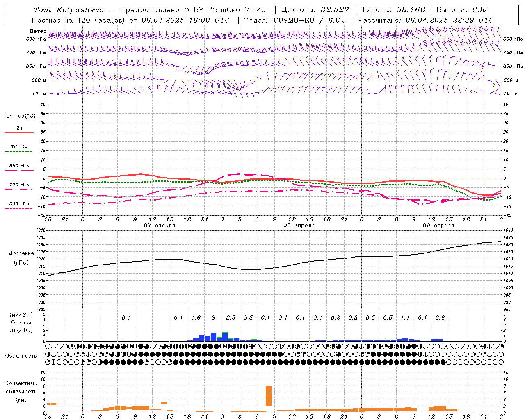
Task: Click the '08 апреля' date label
Action: [x=299, y=226]
